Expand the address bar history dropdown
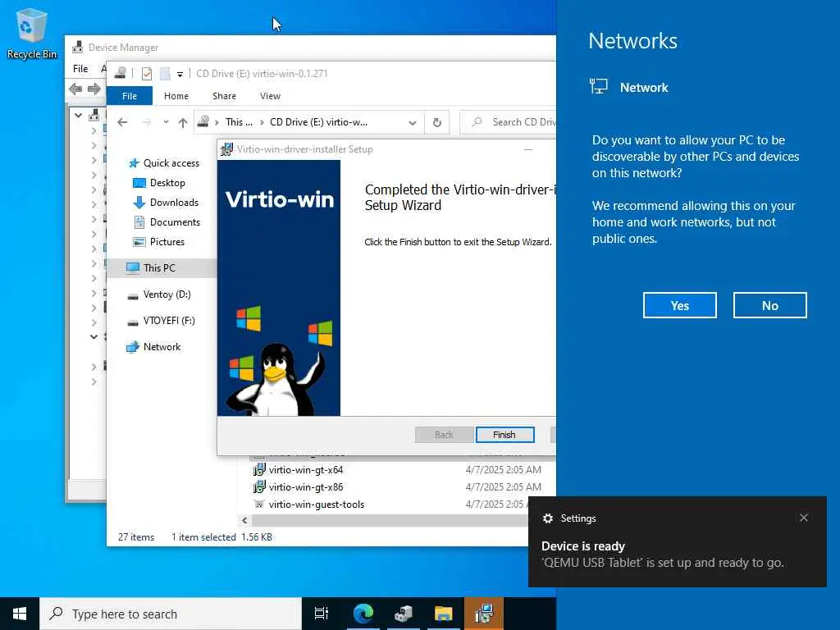Viewport: 840px width, 630px height. tap(412, 123)
